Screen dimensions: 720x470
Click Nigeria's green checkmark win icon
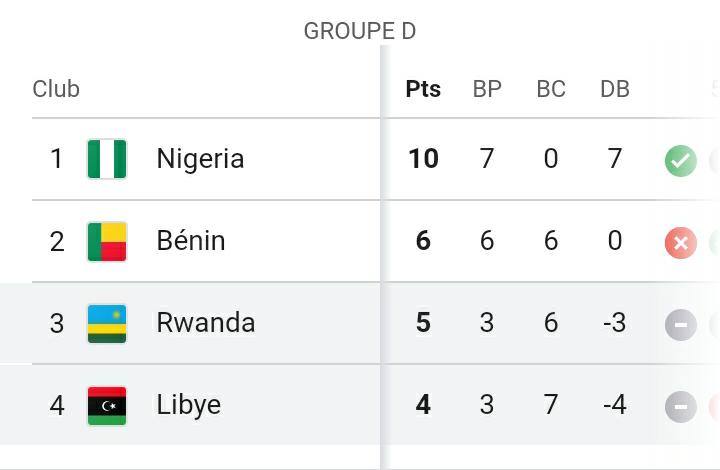[x=681, y=161]
